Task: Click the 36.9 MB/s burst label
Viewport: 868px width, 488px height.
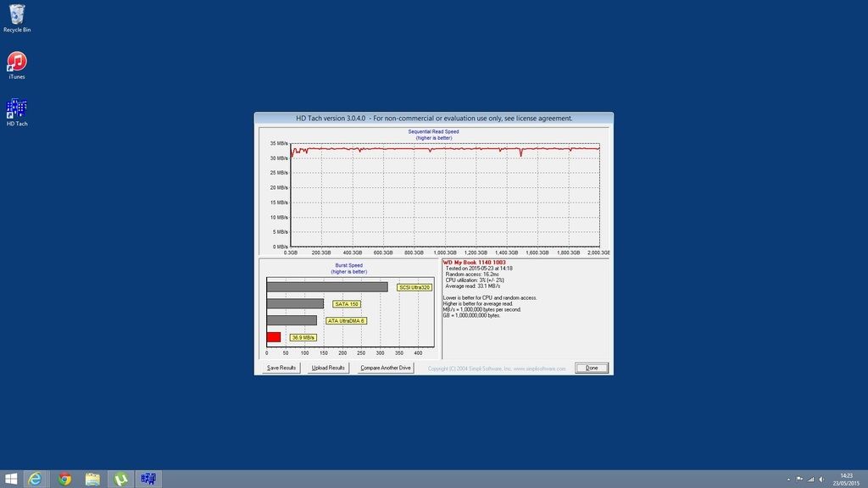Action: (x=303, y=337)
